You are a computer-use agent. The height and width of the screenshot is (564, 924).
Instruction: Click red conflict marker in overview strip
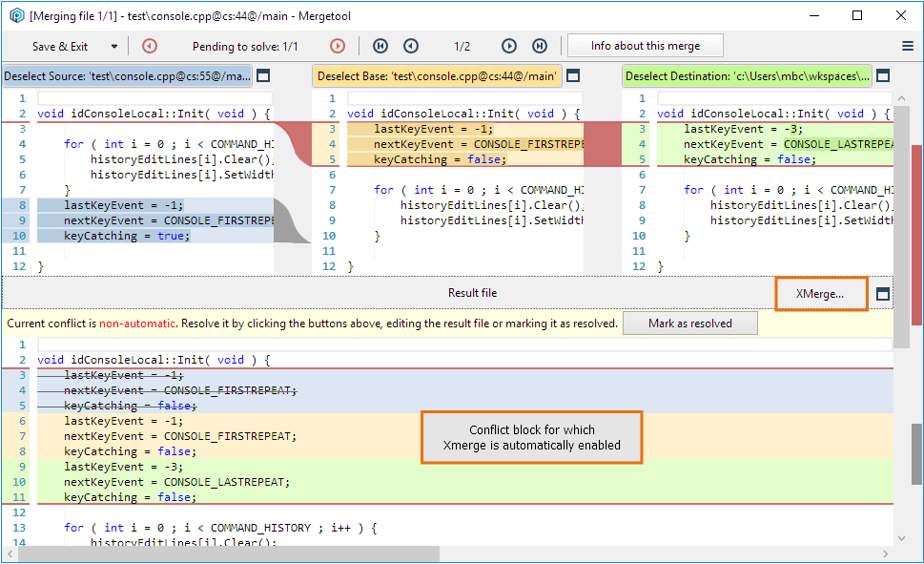click(916, 235)
